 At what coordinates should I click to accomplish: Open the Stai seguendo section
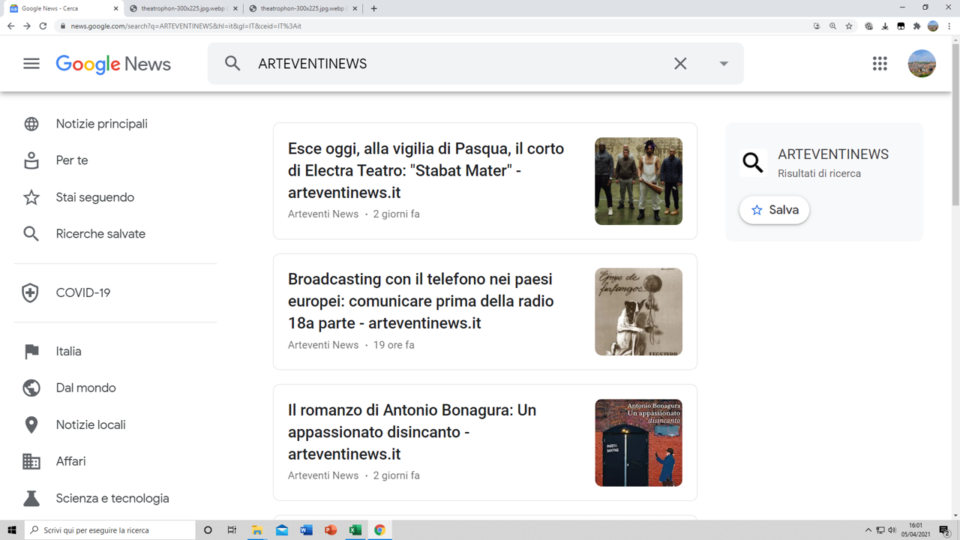[95, 197]
